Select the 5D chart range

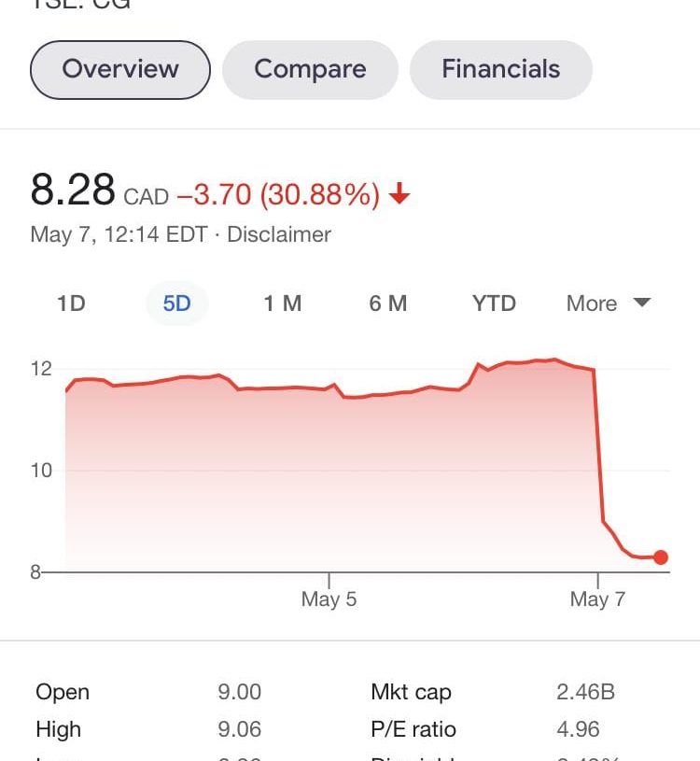click(x=176, y=303)
